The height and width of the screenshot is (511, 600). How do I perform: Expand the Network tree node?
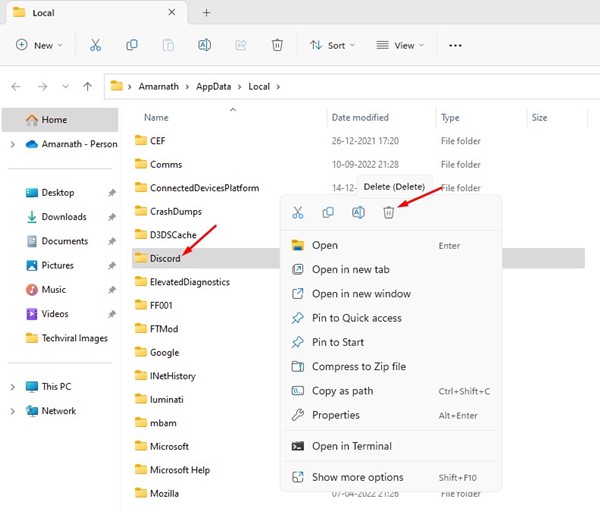point(12,411)
